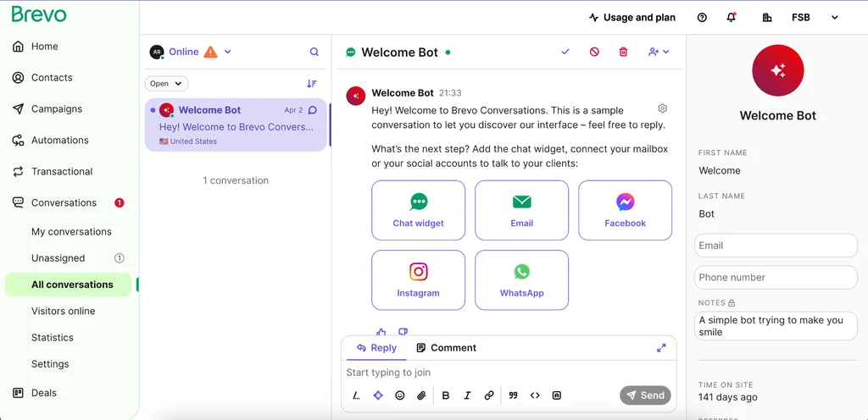This screenshot has height=420, width=868.
Task: Click the organization building icon
Action: (x=766, y=18)
